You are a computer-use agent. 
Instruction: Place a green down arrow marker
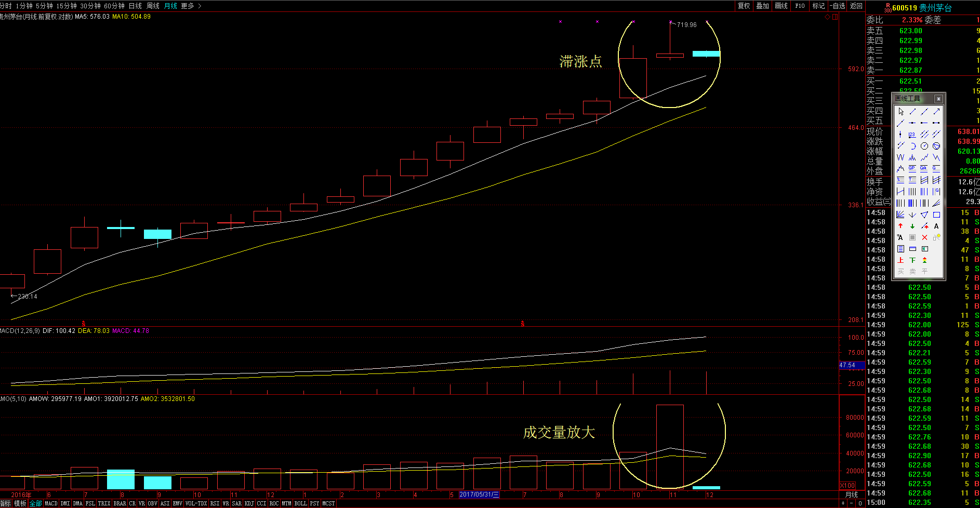tap(912, 226)
